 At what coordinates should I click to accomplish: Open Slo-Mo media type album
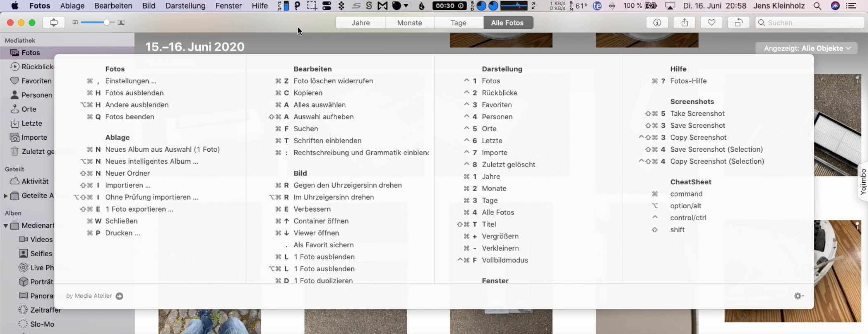(x=36, y=324)
